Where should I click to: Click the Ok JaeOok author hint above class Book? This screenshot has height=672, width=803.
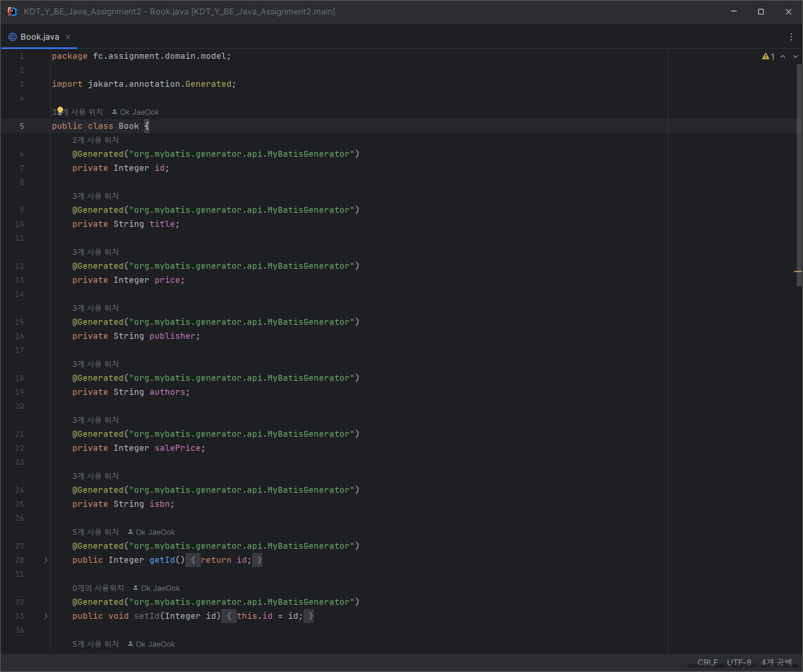pyautogui.click(x=136, y=112)
